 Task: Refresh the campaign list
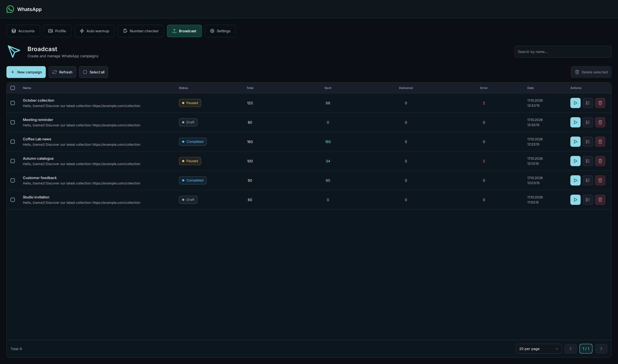[62, 72]
